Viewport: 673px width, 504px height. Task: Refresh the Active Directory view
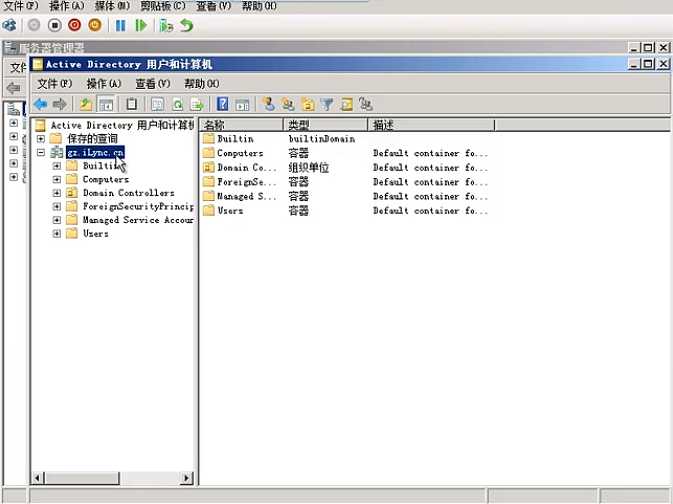[x=177, y=104]
